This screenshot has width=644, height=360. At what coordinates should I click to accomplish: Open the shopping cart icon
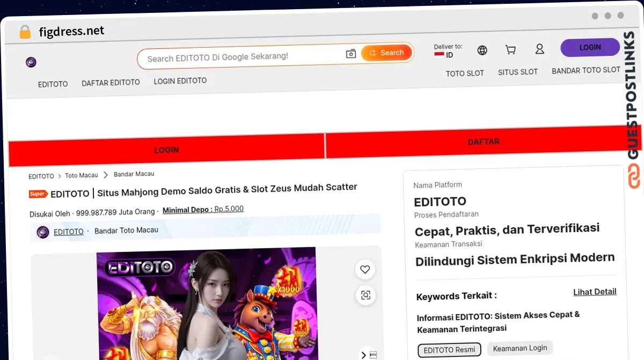(511, 50)
